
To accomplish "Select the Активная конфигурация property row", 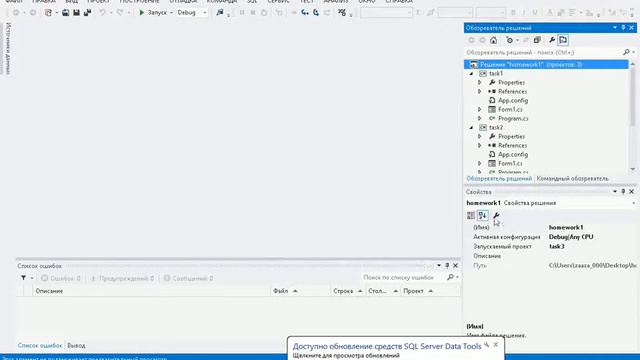I will tap(550, 237).
